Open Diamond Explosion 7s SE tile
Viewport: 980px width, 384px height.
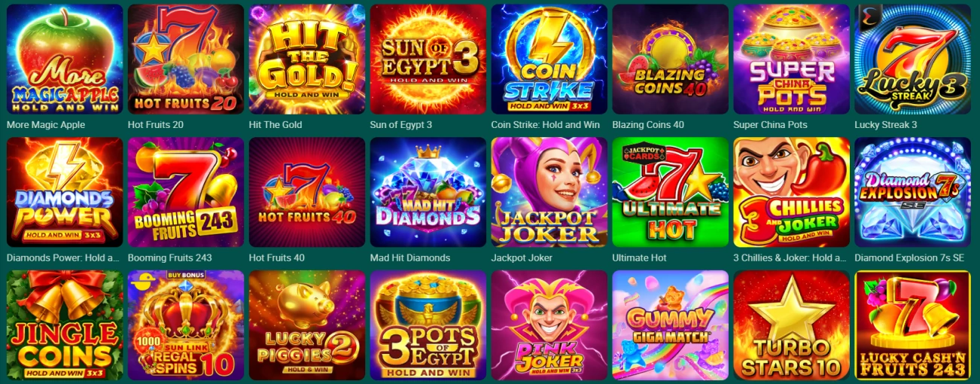[913, 192]
